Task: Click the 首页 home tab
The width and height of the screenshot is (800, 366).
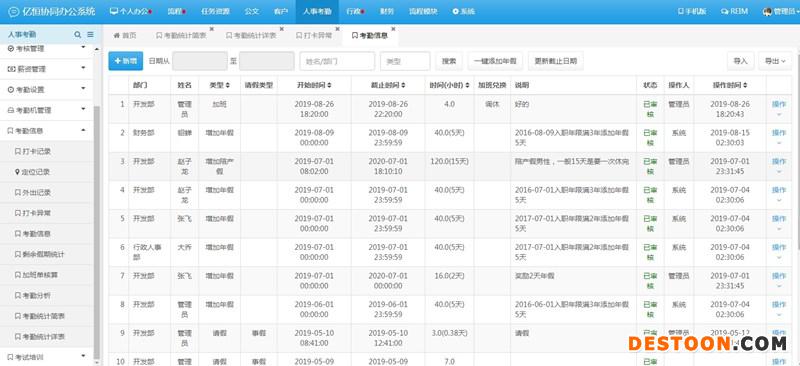Action: [x=125, y=36]
